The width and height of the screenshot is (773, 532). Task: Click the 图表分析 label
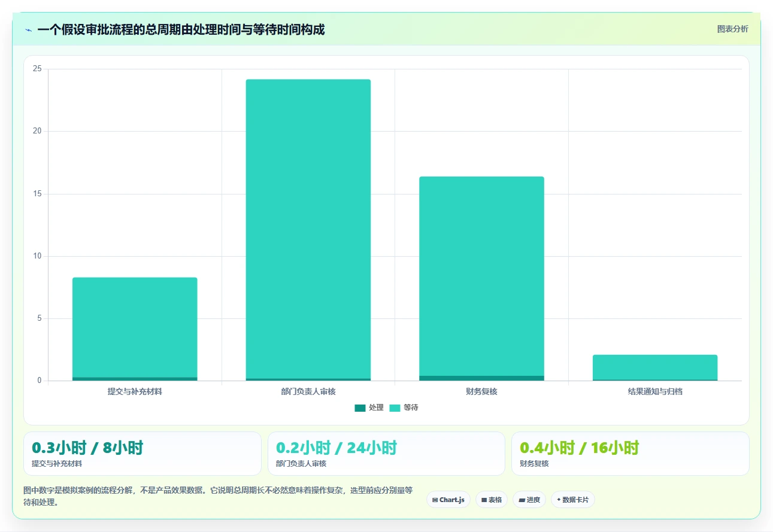[733, 29]
